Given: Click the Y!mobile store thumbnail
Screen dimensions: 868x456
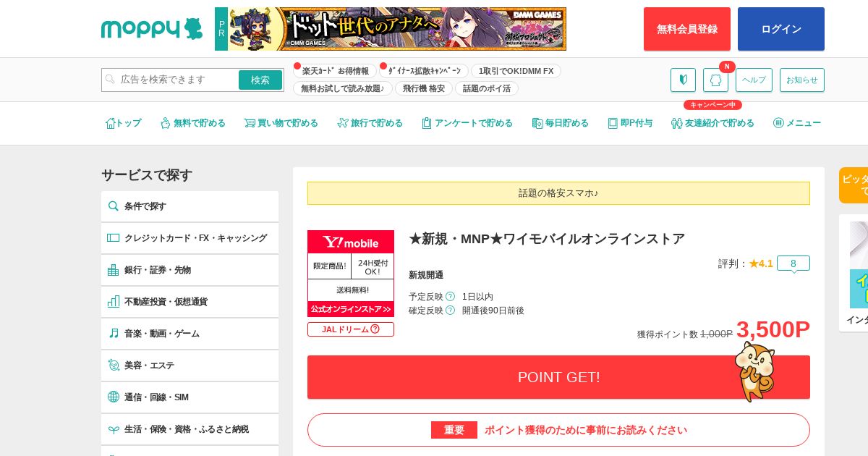Looking at the screenshot, I should (351, 274).
